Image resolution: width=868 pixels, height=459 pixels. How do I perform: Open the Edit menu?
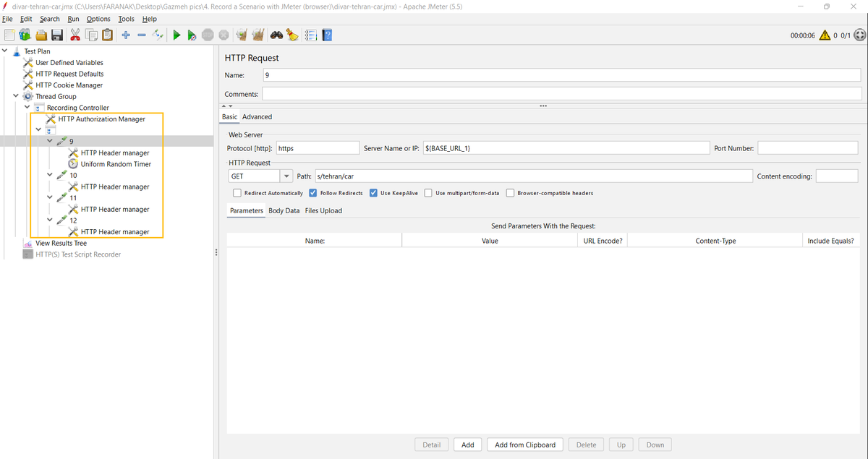click(x=26, y=19)
